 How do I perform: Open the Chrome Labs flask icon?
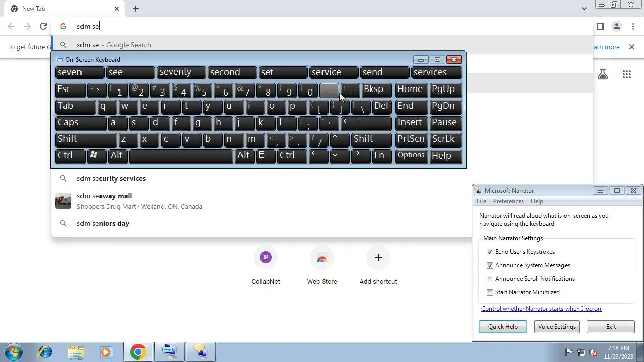pyautogui.click(x=603, y=74)
